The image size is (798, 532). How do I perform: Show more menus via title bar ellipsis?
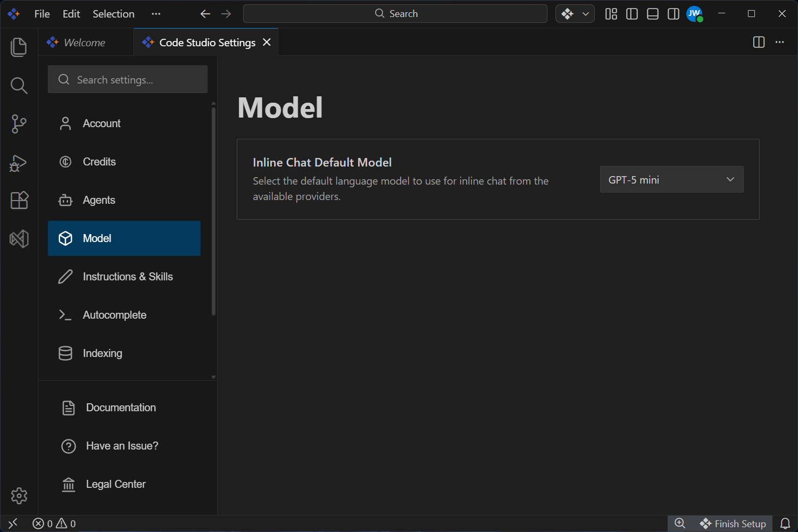[156, 14]
